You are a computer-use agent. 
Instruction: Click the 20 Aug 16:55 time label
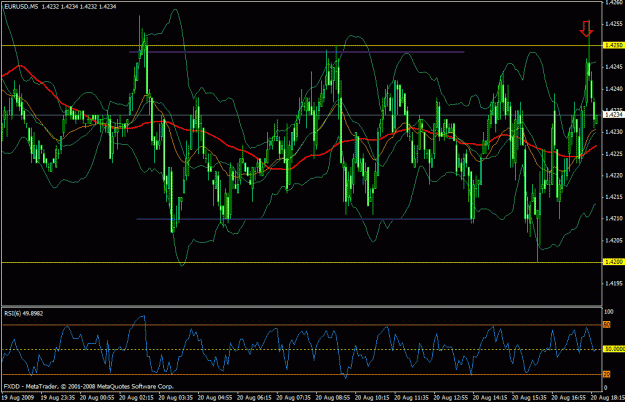569,397
